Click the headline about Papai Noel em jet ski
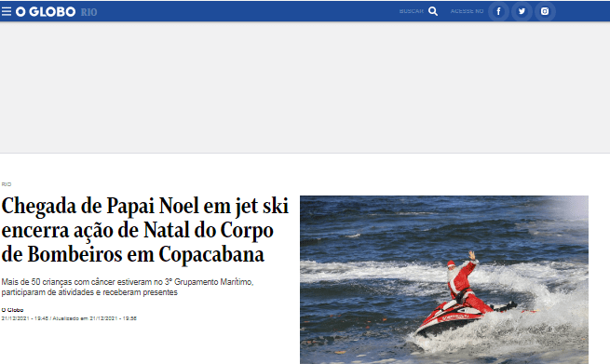The width and height of the screenshot is (610, 364). pyautogui.click(x=145, y=230)
